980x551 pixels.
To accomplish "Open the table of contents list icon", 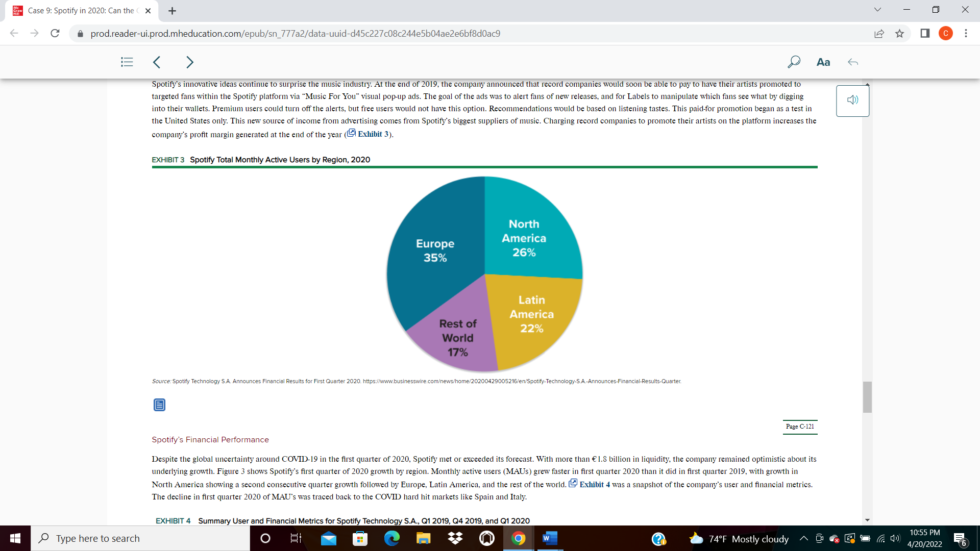I will 127,62.
